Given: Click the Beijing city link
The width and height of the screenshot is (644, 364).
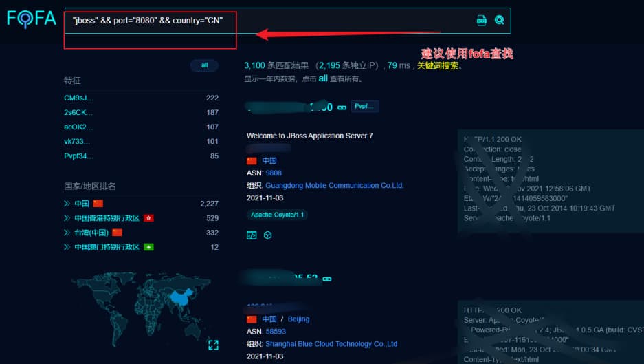Looking at the screenshot, I should click(x=298, y=319).
